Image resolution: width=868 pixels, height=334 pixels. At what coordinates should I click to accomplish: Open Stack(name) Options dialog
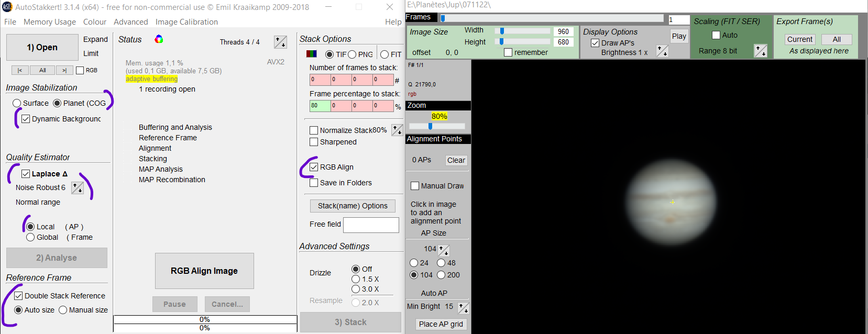coord(353,206)
